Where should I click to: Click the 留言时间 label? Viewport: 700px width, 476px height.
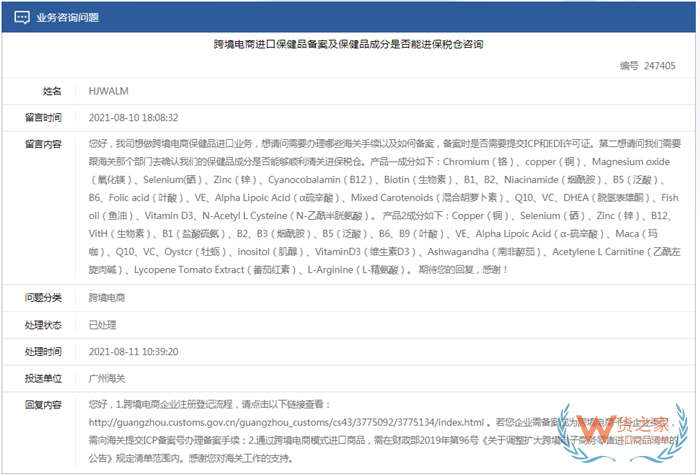point(43,117)
